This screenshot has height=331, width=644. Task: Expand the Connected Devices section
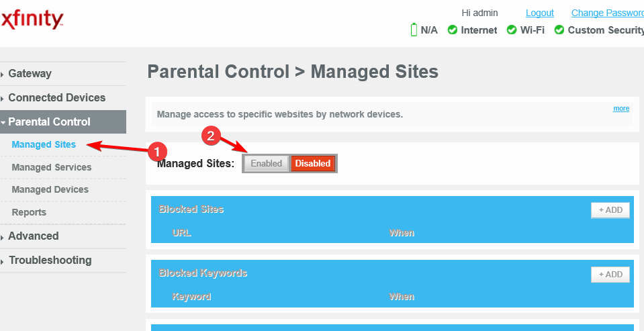[x=56, y=98]
